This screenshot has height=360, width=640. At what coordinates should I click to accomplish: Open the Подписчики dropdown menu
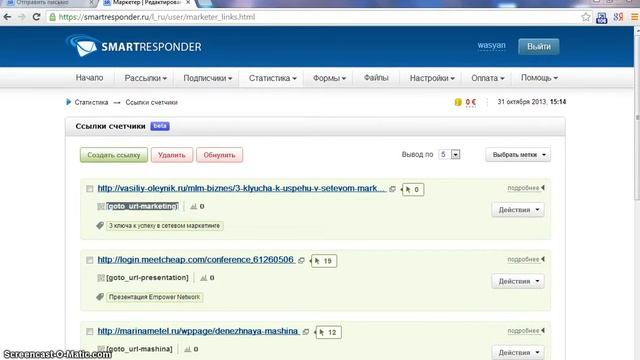click(207, 78)
